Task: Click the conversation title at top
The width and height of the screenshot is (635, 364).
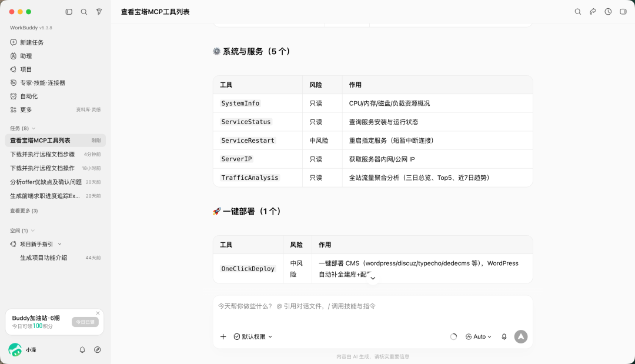Action: click(x=155, y=12)
